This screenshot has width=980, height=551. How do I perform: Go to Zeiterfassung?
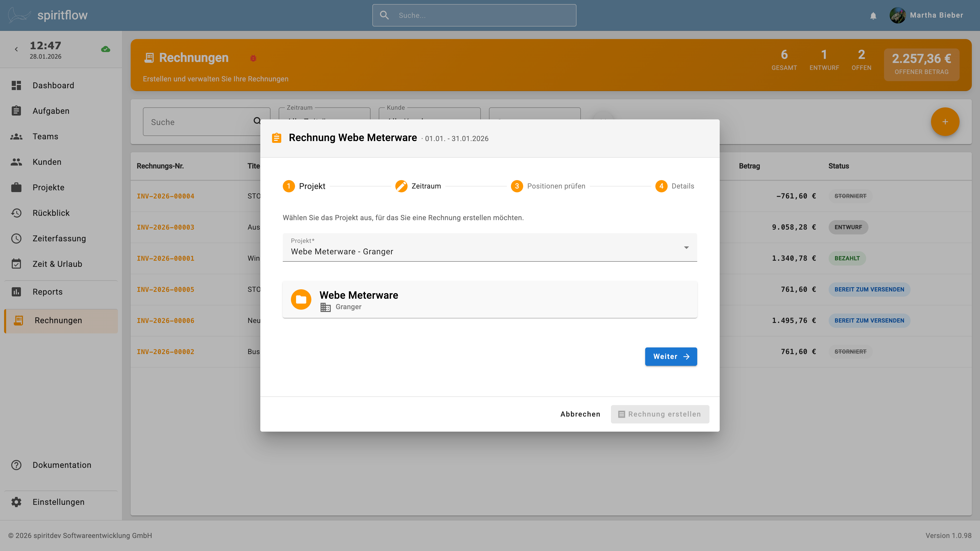coord(59,238)
